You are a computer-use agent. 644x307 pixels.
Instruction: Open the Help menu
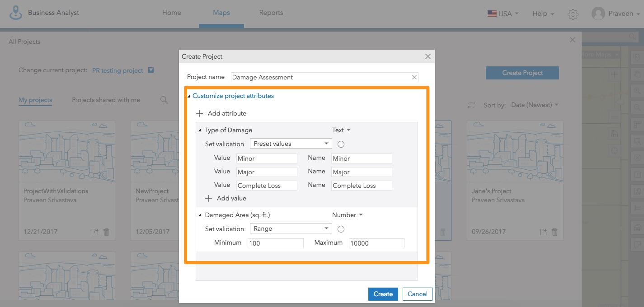[x=543, y=14]
